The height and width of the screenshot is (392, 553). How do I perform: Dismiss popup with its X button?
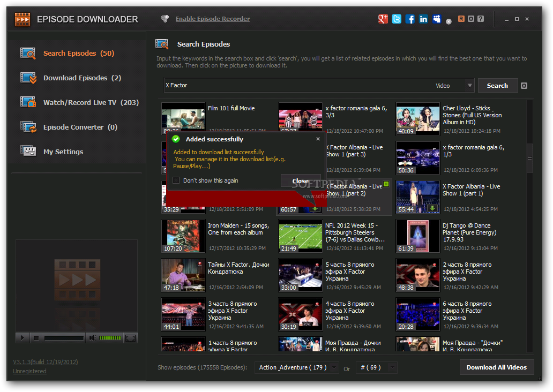(318, 139)
